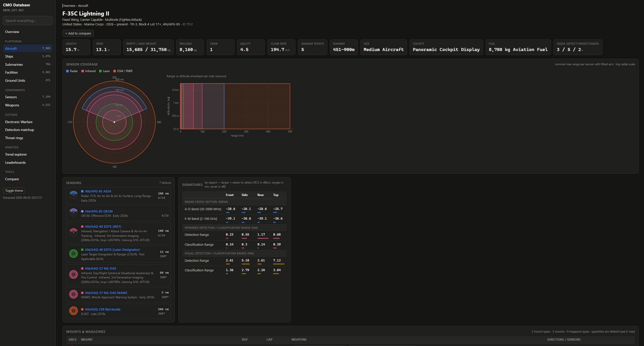Image resolution: width=644 pixels, height=346 pixels.
Task: Go to Weapons under Components
Action: click(28, 105)
